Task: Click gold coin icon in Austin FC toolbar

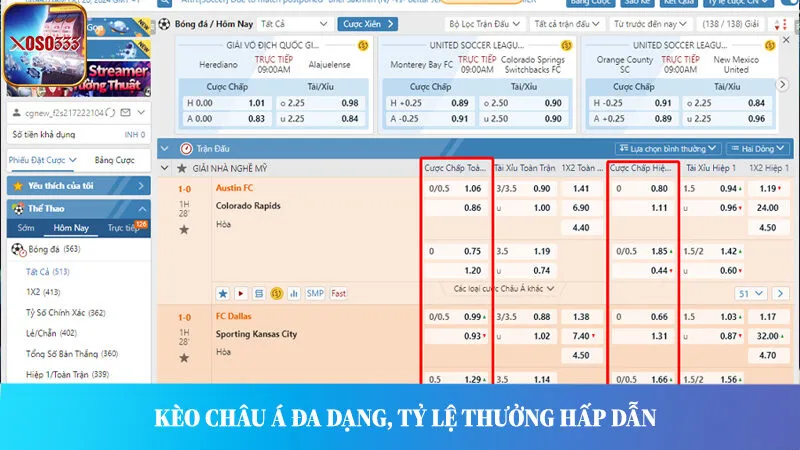Action: tap(277, 293)
